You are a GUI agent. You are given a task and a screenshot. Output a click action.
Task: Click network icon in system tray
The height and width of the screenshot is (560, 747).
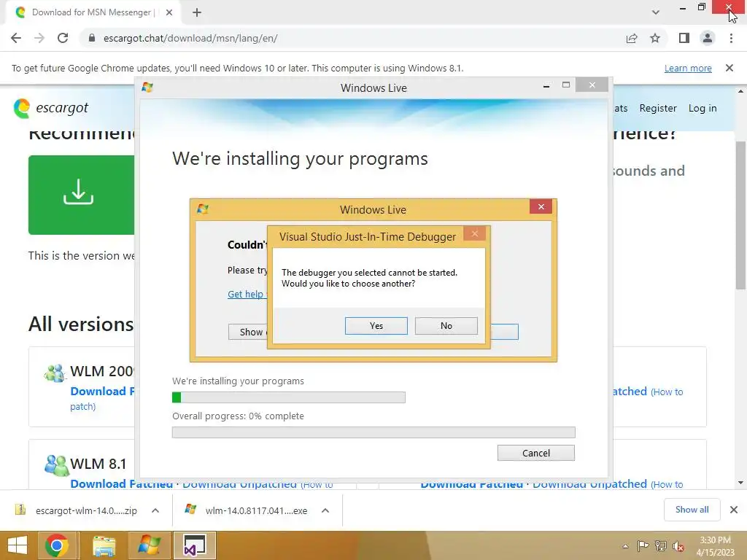(661, 546)
